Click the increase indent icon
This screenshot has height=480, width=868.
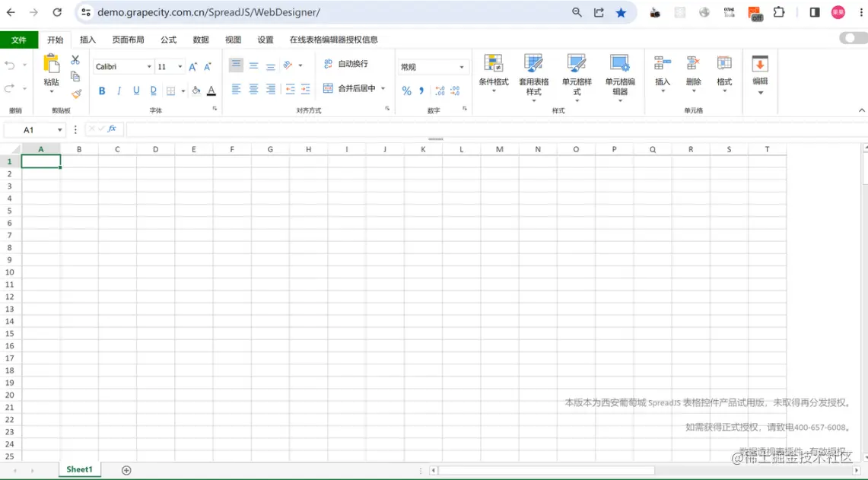(305, 88)
